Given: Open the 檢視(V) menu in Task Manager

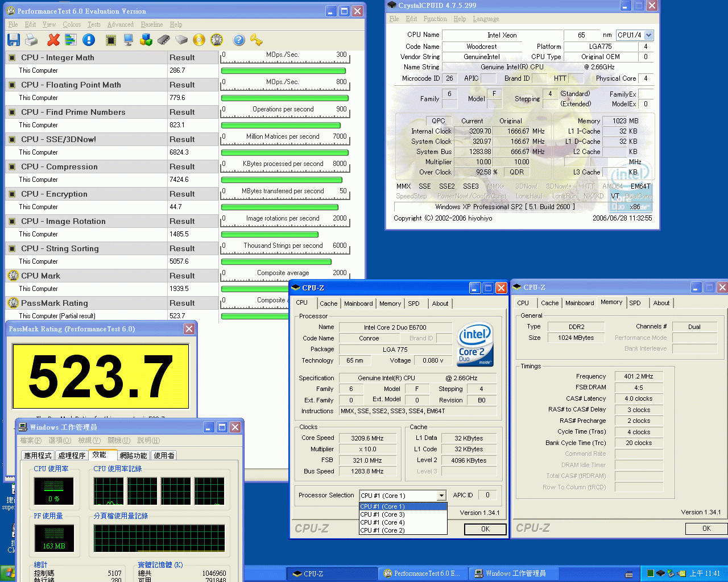Looking at the screenshot, I should tap(89, 440).
